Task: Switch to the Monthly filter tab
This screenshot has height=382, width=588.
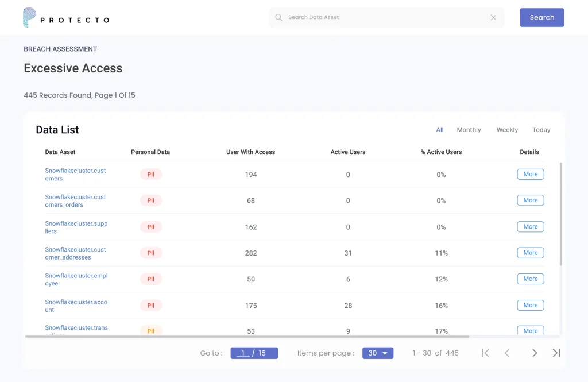Action: pos(469,130)
